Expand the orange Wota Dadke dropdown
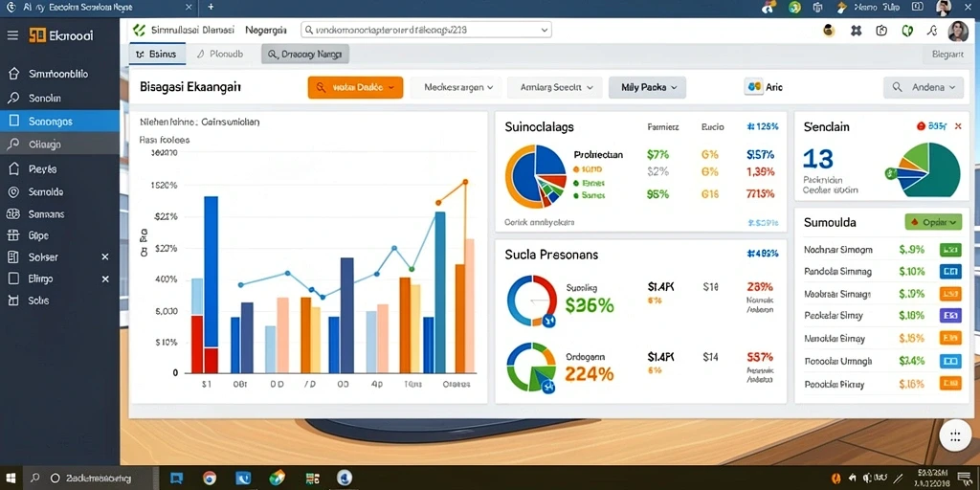The image size is (980, 490). pos(355,87)
